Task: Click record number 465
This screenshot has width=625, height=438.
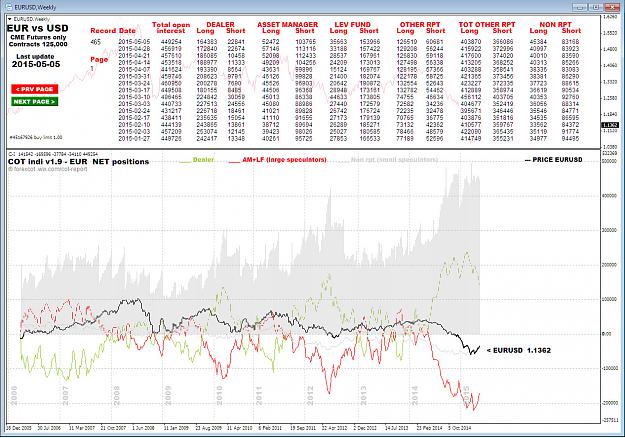Action: (x=95, y=42)
